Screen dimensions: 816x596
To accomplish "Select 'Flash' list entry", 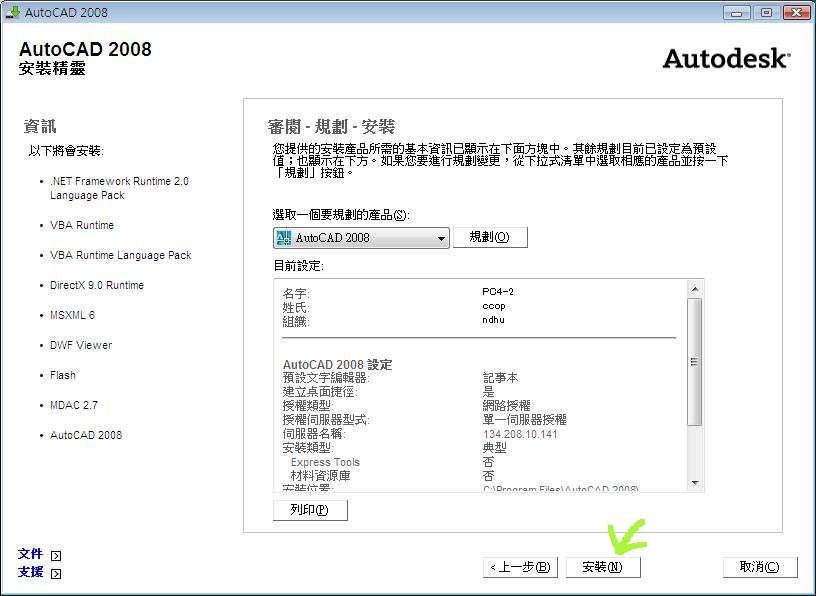I will coord(62,375).
